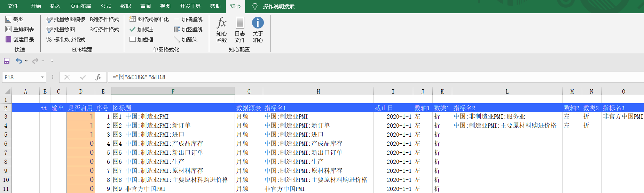Image resolution: width=644 pixels, height=193 pixels.
Task: Click the B列条件格式 button
Action: pos(104,19)
